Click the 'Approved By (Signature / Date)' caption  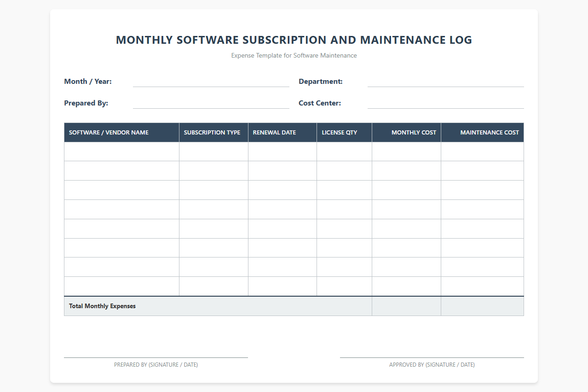coord(432,365)
